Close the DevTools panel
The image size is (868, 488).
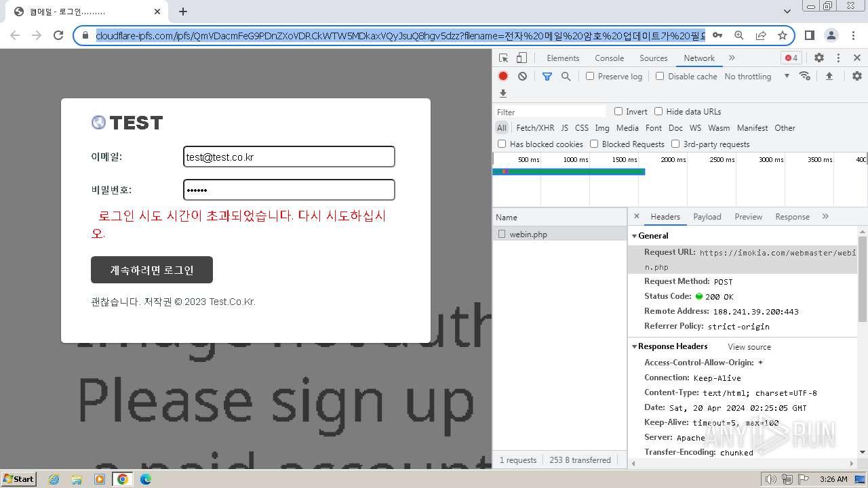pos(857,58)
